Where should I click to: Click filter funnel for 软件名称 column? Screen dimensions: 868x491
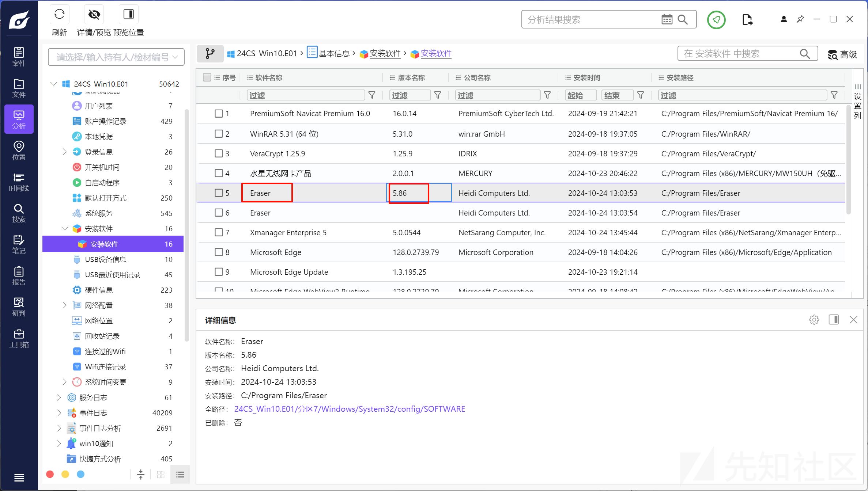pyautogui.click(x=372, y=95)
